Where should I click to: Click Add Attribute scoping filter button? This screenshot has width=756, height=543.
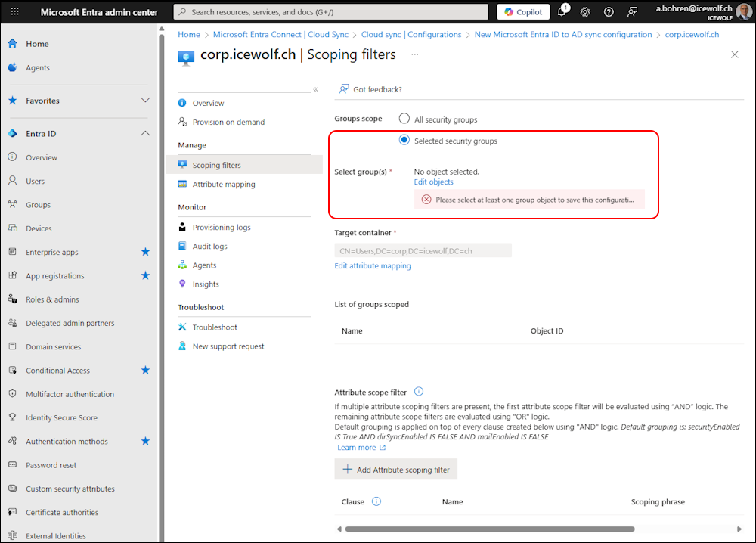coord(395,470)
